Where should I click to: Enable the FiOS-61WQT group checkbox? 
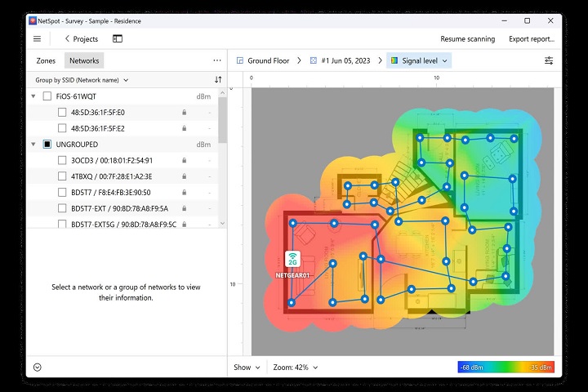click(47, 96)
